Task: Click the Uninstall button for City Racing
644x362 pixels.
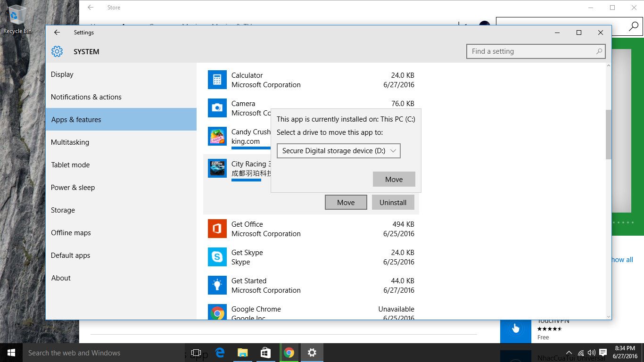Action: [x=393, y=202]
